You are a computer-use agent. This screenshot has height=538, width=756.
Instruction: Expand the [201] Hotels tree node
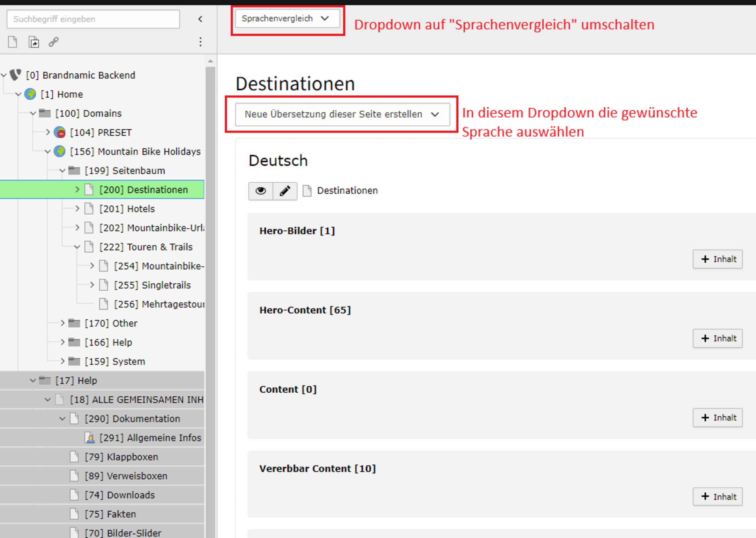[77, 209]
